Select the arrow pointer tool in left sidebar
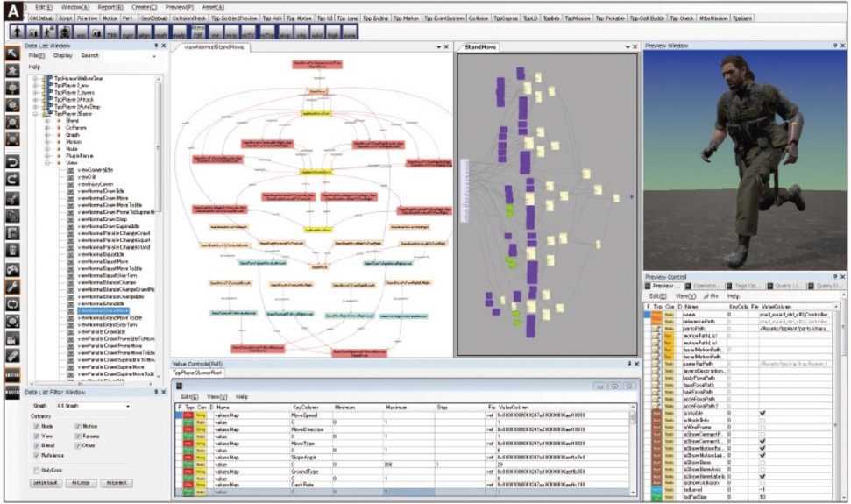This screenshot has height=504, width=851. tap(12, 53)
